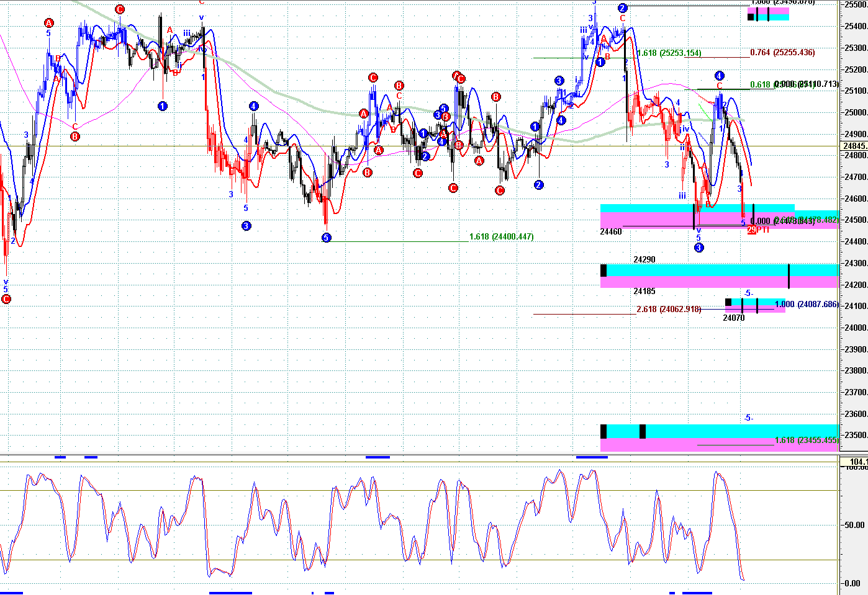
Task: Select the 1.618 (23455.455) target label
Action: (x=807, y=440)
